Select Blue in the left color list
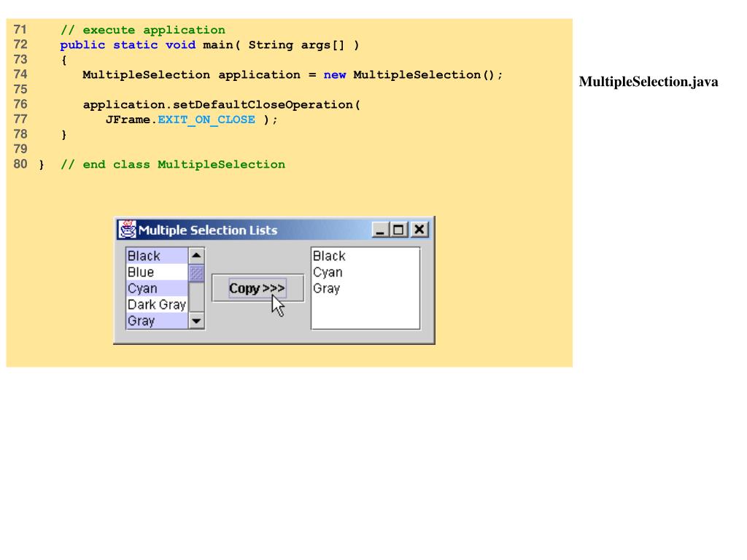747x560 pixels. click(158, 272)
